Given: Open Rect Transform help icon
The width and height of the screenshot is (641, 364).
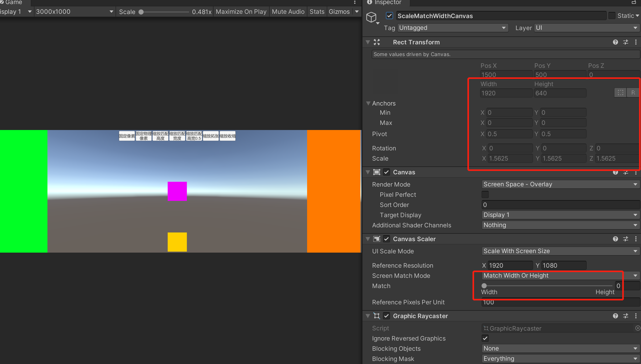Looking at the screenshot, I should [615, 42].
